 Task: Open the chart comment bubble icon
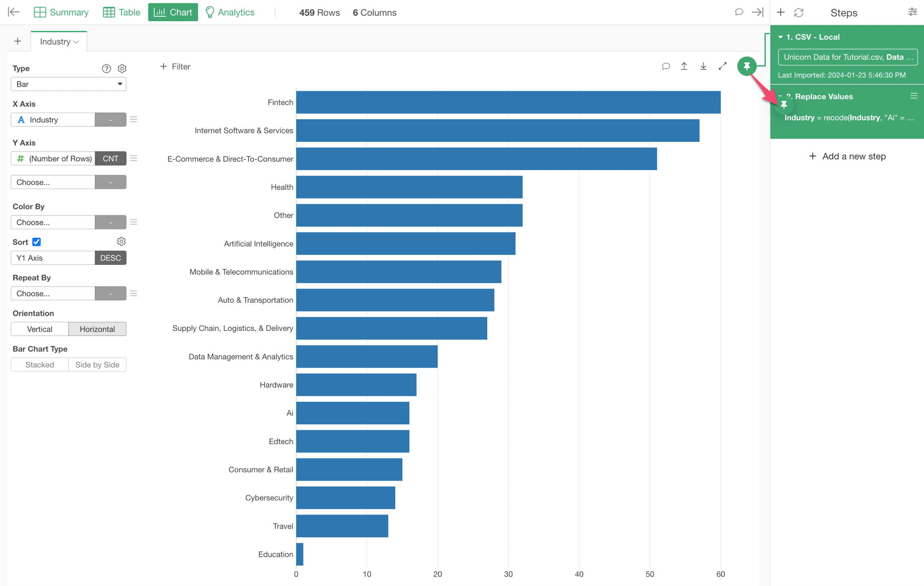click(x=665, y=66)
